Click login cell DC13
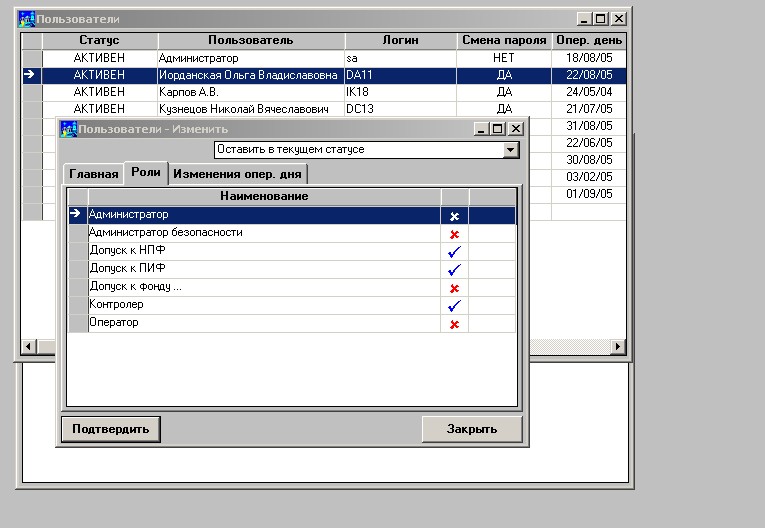Viewport: 765px width, 528px height. (401, 109)
